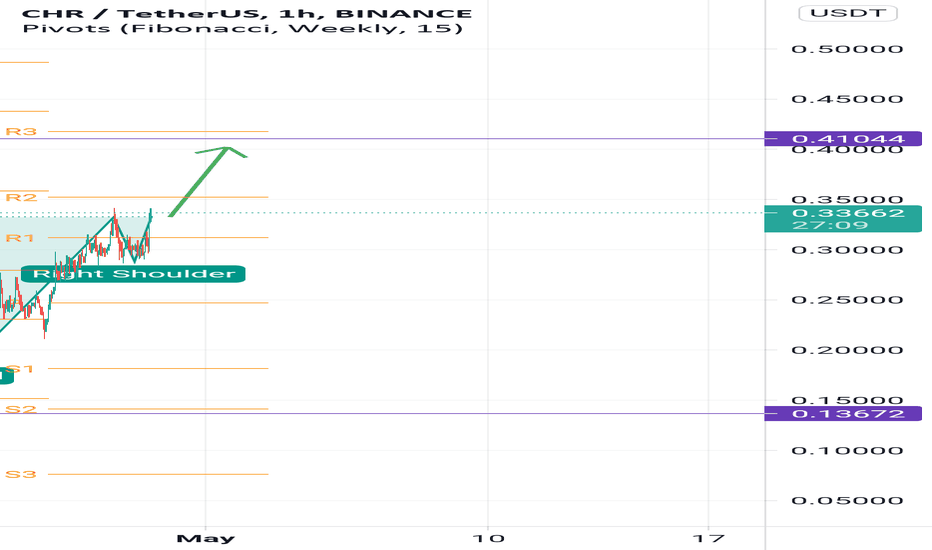
Task: Click the S2 pivot label
Action: (21, 409)
